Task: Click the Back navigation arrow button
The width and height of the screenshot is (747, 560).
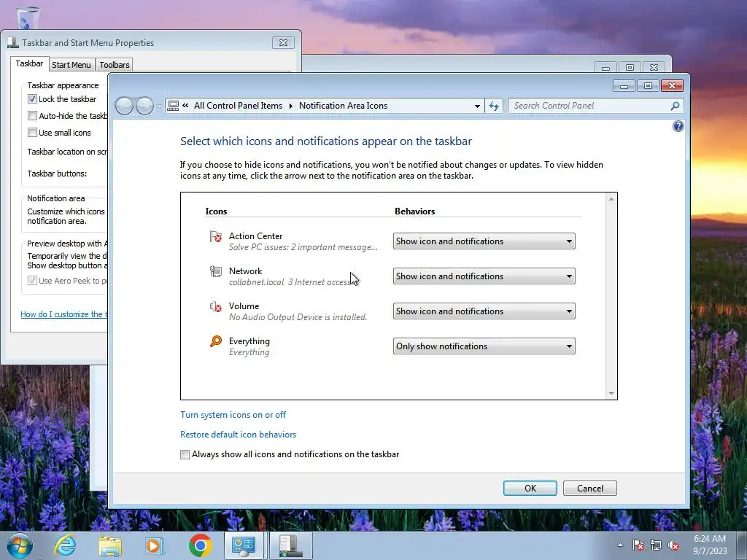Action: click(124, 106)
